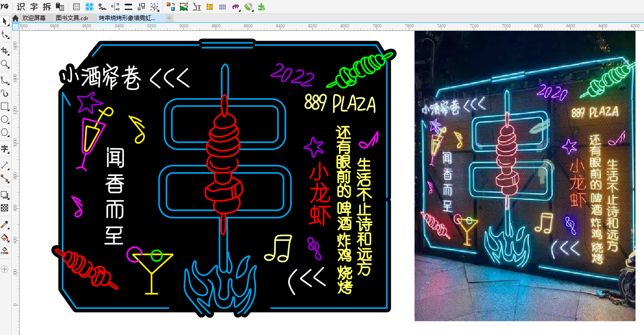Click the orange-blue squares swap icon
Screen dimensions: 644x335
click(171, 7)
